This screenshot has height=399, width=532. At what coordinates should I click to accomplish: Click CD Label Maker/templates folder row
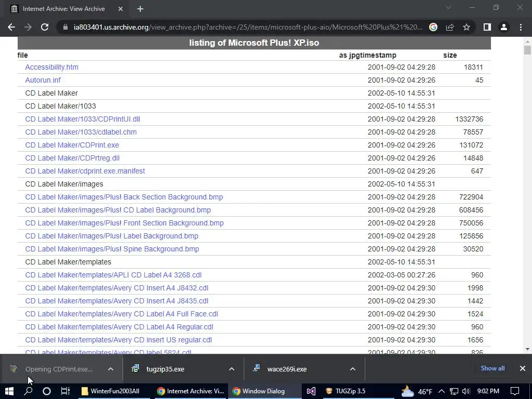point(254,262)
